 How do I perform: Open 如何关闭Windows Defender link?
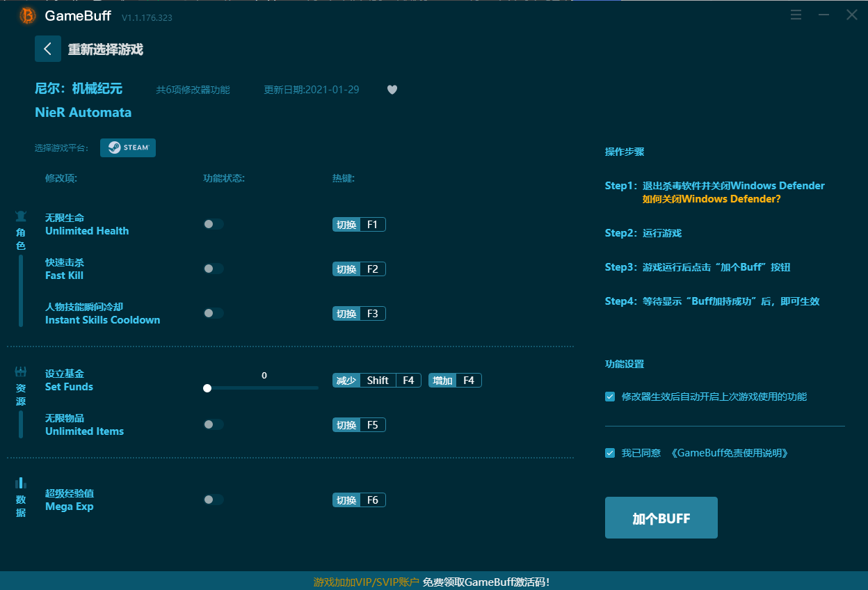712,199
